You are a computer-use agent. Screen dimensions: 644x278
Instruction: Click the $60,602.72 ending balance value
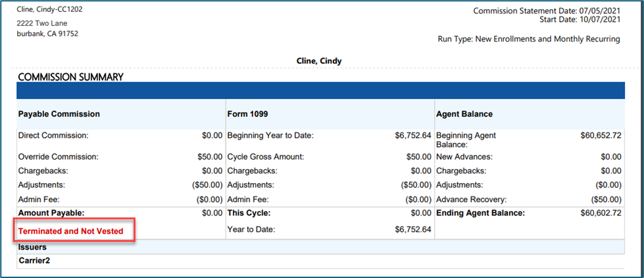tap(601, 213)
